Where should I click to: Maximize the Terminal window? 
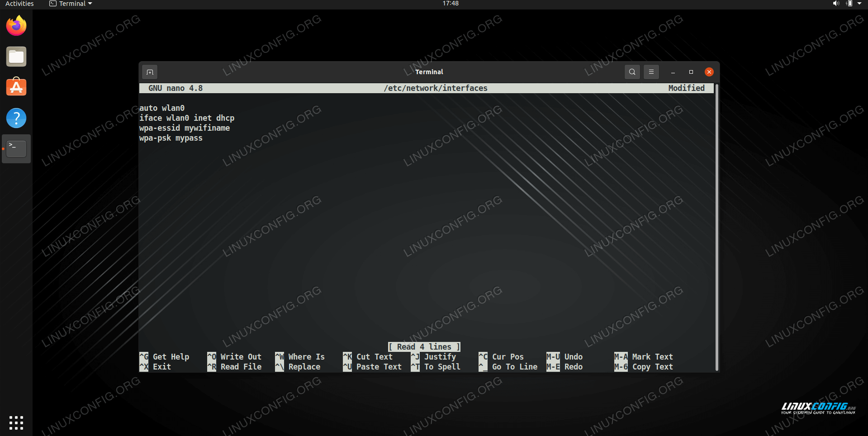(x=691, y=72)
